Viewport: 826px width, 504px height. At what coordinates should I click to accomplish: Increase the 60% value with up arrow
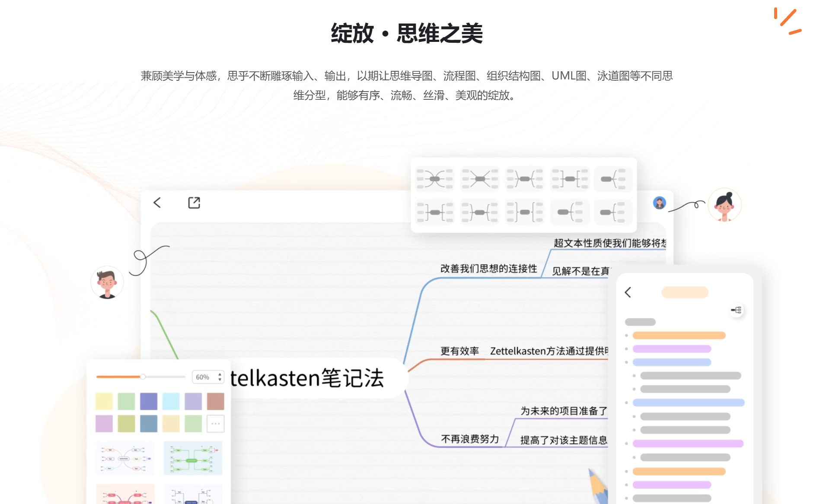[x=220, y=374]
